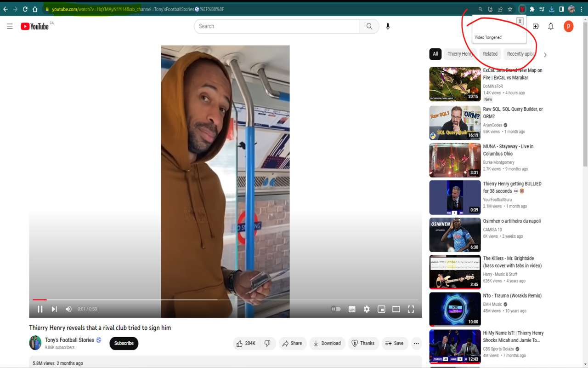Open the video Settings gear

(367, 309)
